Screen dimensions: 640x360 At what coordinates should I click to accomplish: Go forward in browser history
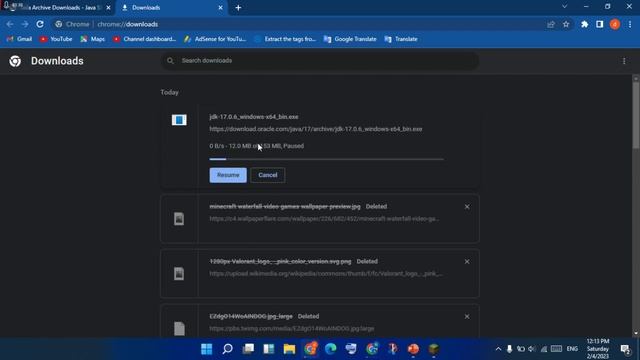click(x=25, y=24)
